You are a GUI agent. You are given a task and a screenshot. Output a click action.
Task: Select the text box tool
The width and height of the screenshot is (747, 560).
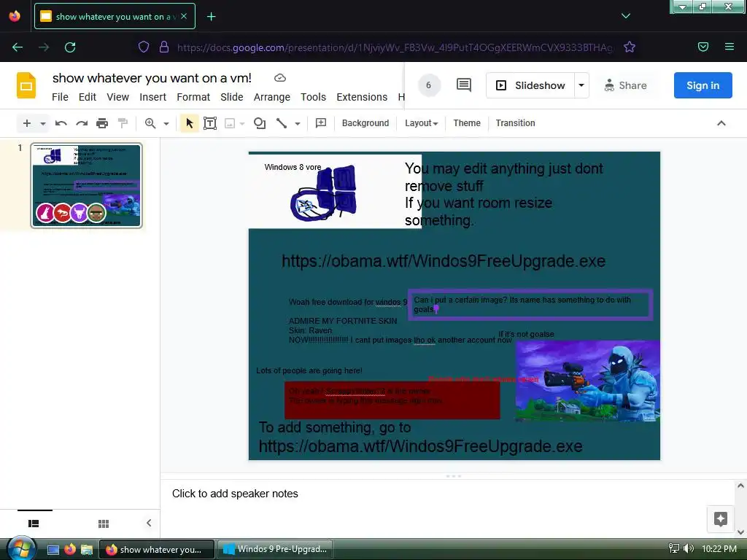pos(210,123)
